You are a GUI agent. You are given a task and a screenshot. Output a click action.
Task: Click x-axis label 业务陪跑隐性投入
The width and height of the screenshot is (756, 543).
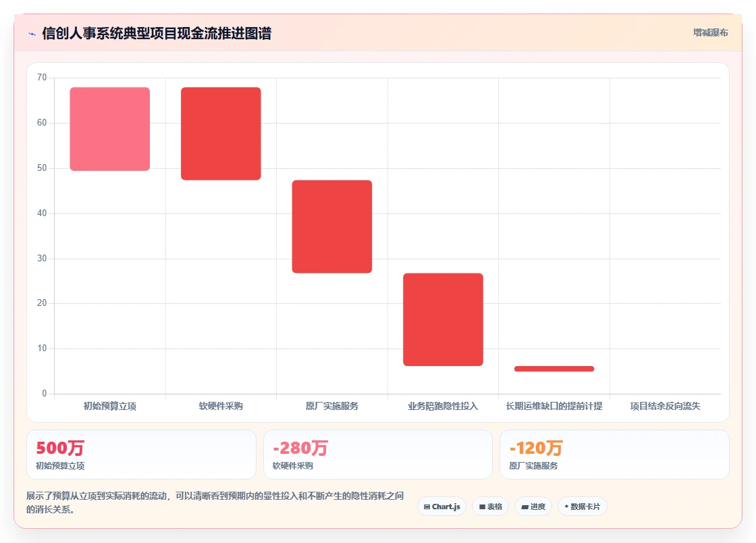(443, 406)
